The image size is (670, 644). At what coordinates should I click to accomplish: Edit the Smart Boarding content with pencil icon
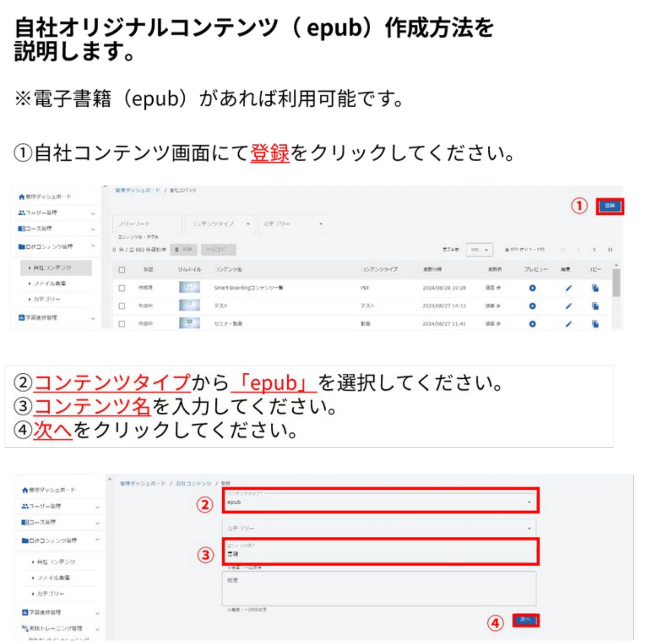pos(568,288)
